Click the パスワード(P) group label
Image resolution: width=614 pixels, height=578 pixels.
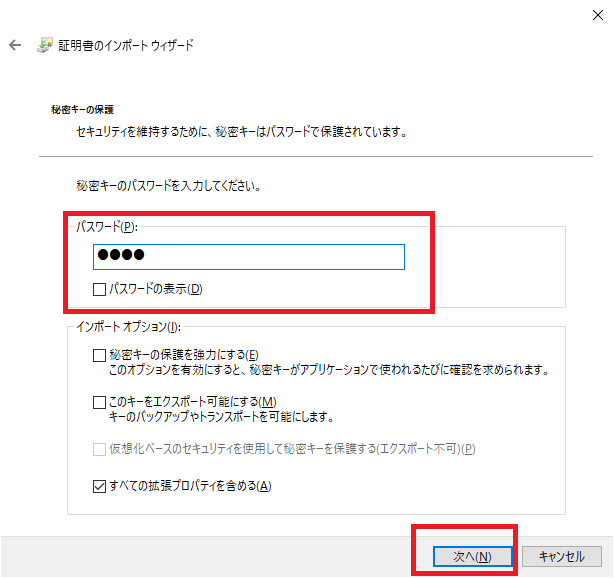point(107,227)
